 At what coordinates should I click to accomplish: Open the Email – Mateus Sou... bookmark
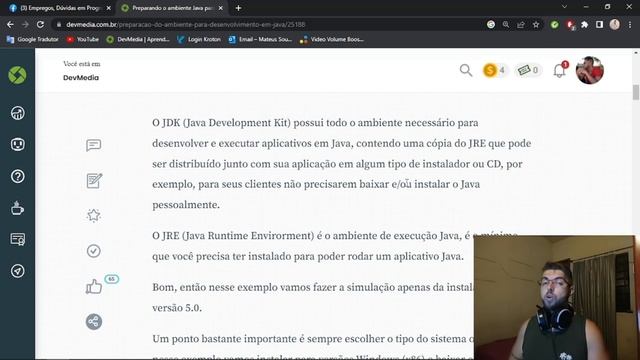tap(260, 40)
